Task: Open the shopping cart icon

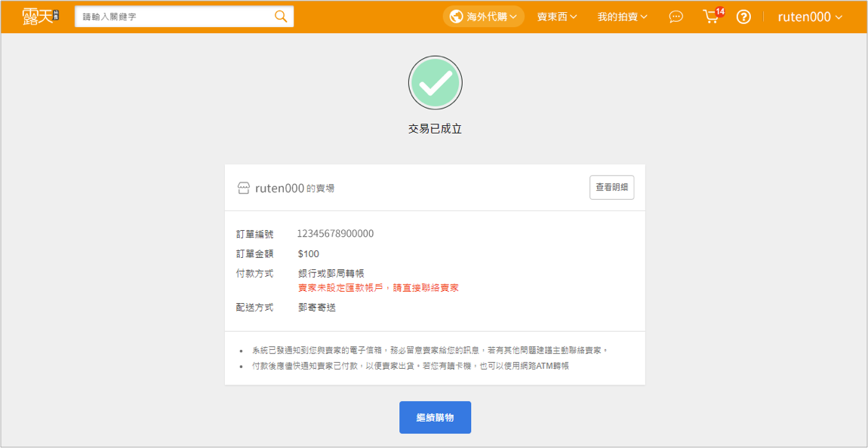Action: pos(709,17)
